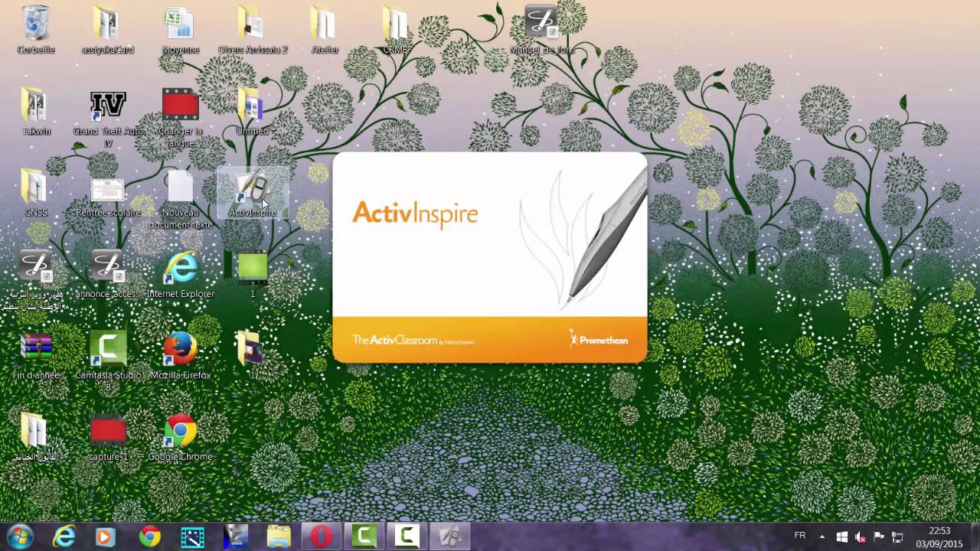
Task: Open File Explorer from the taskbar
Action: coord(279,536)
